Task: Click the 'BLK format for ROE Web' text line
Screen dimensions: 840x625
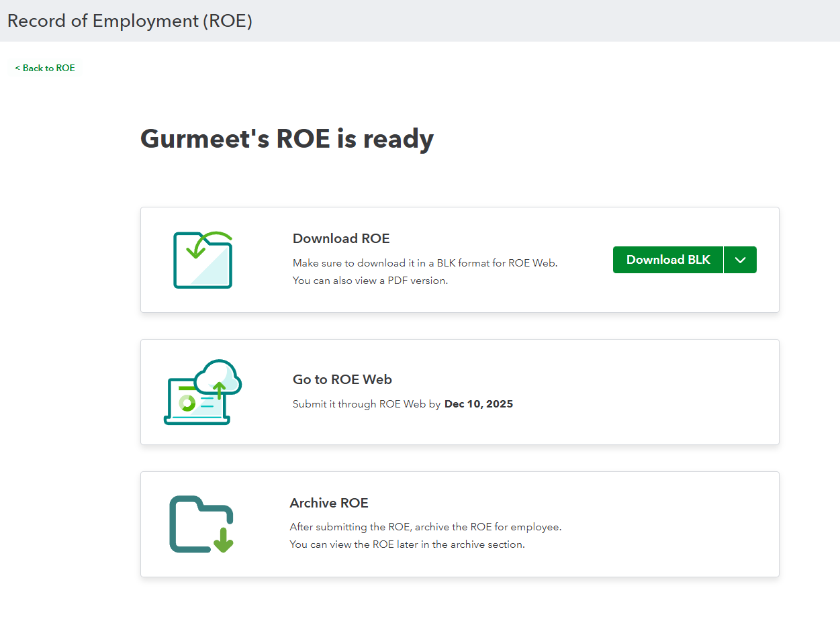Action: coord(425,263)
